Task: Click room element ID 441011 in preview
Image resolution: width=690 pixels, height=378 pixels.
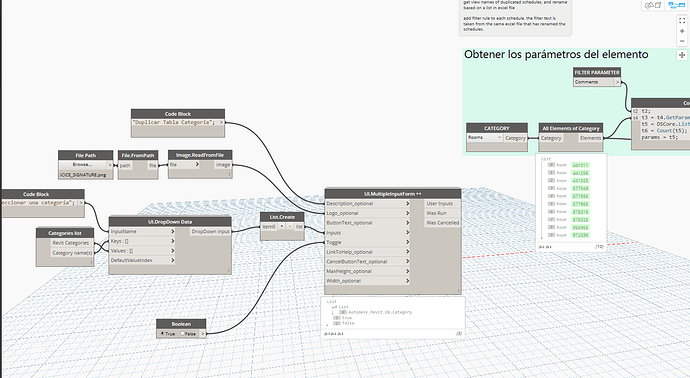Action: [x=580, y=165]
